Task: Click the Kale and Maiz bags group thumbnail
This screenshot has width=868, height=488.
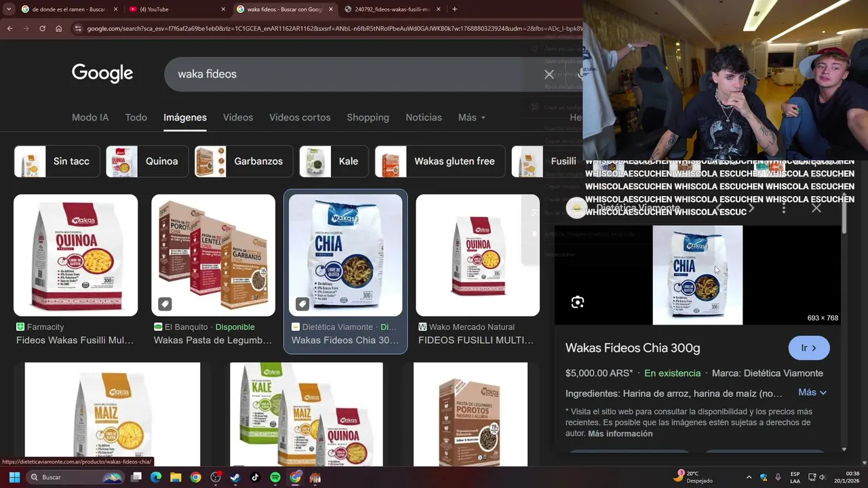Action: tap(307, 414)
